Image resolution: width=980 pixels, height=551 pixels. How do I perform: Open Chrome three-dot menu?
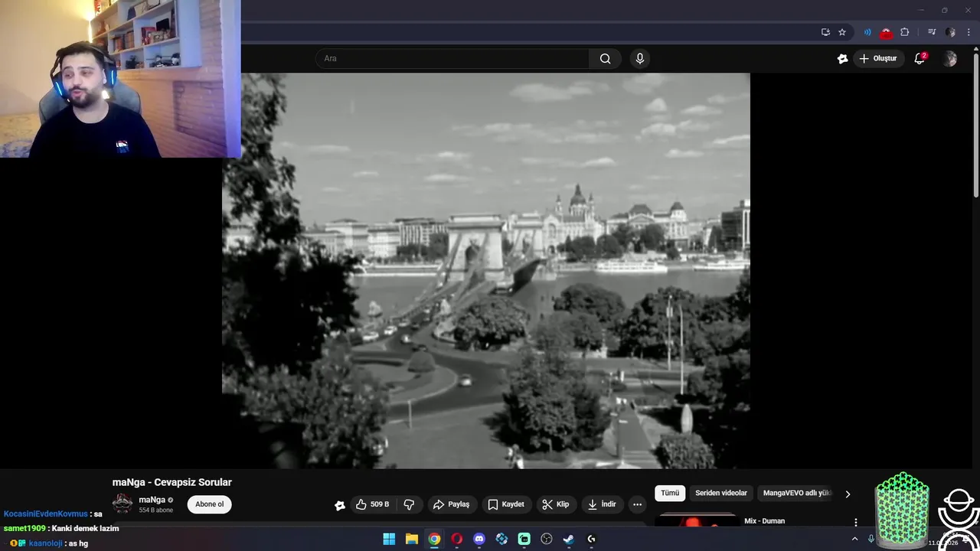(969, 32)
